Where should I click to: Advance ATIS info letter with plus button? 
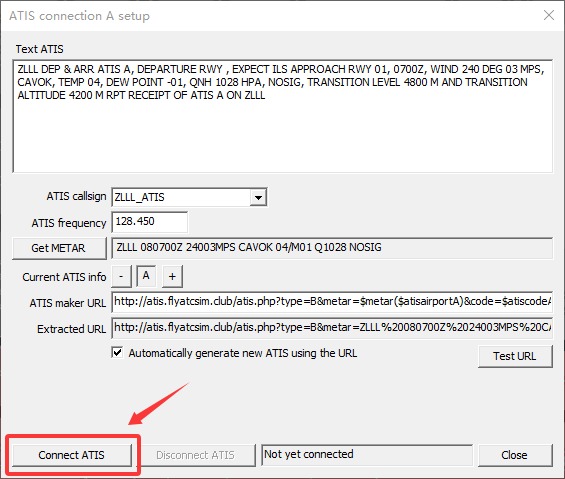click(x=172, y=276)
